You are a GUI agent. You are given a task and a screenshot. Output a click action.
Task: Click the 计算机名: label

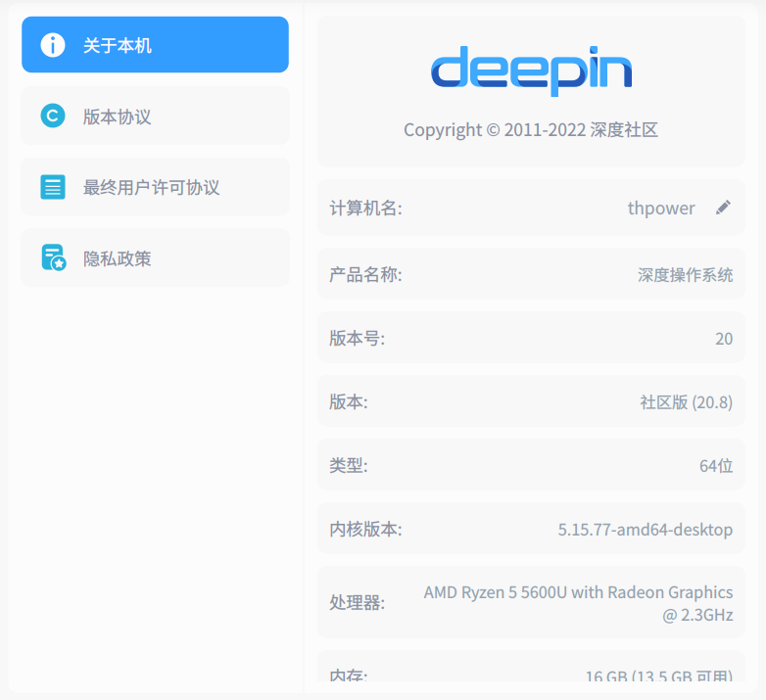(365, 209)
